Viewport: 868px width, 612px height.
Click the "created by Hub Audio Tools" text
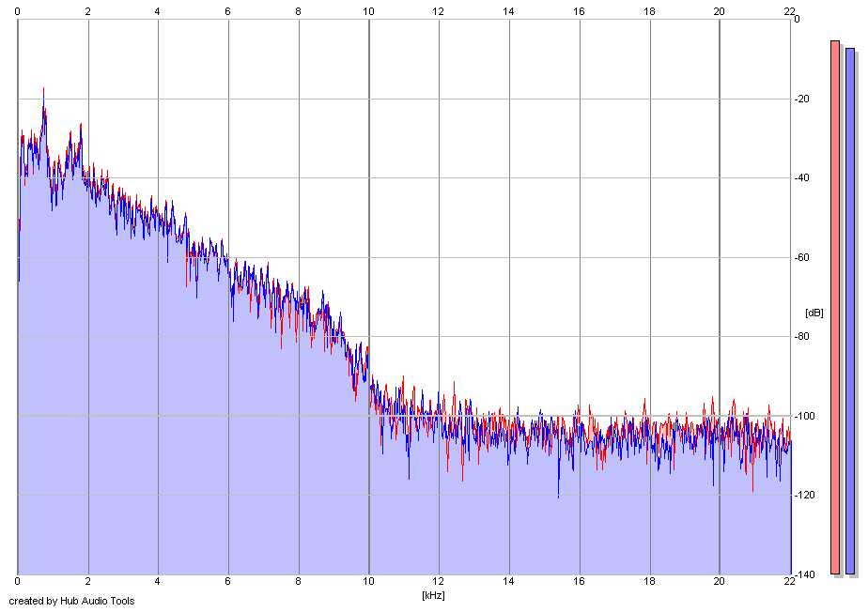coord(71,601)
